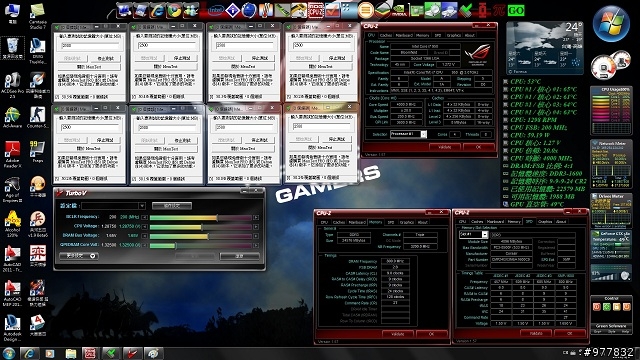Expand TurboV more settings button
Viewport: 640px width, 360px height.
[x=79, y=256]
